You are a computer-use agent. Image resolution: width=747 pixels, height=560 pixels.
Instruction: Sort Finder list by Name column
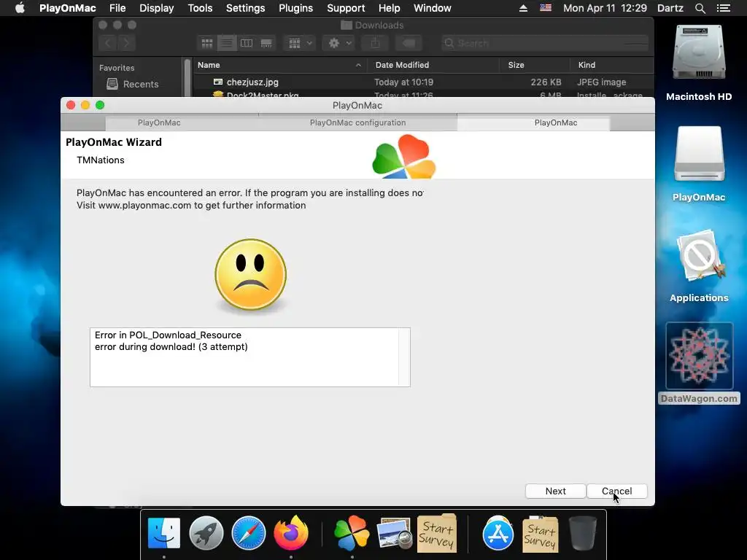(x=209, y=65)
